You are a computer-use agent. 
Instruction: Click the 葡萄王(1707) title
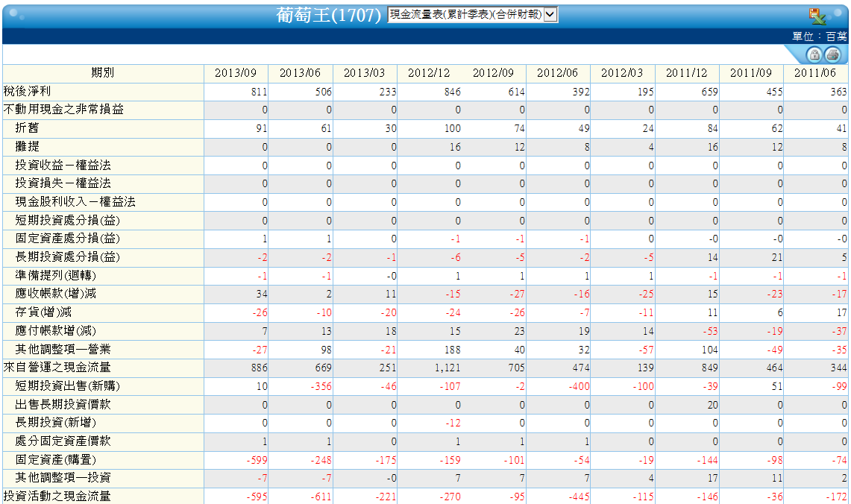[328, 15]
